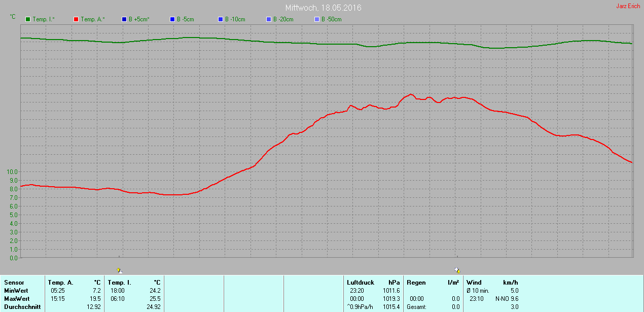Image resolution: width=644 pixels, height=312 pixels.
Task: Click the Temp. I. maximum time '06:10'
Action: tap(118, 299)
